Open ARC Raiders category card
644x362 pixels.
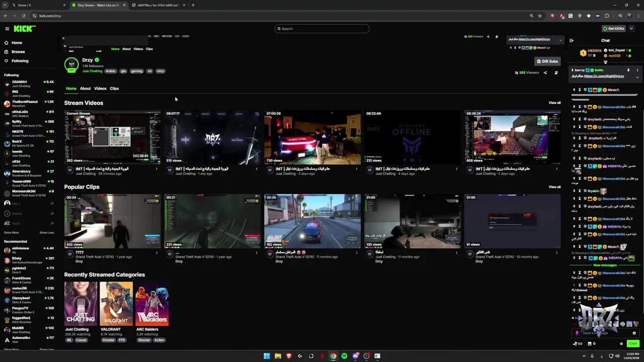click(152, 304)
